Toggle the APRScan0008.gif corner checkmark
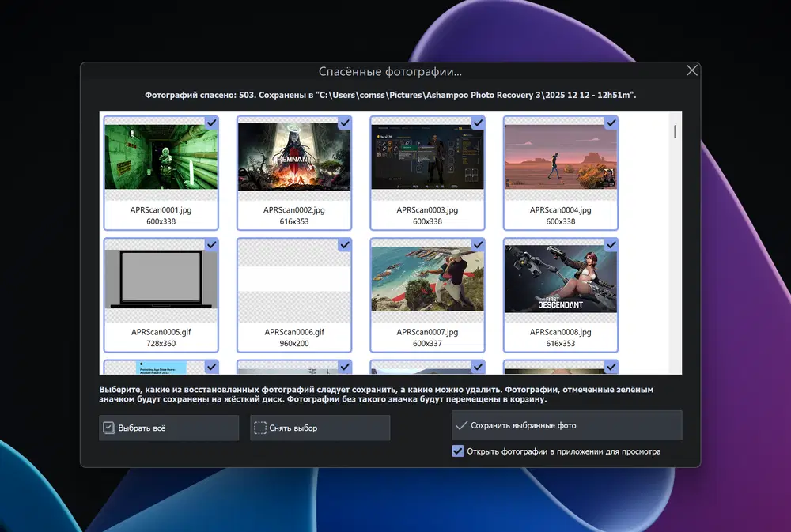Screen dimensions: 791x532 [x=611, y=245]
